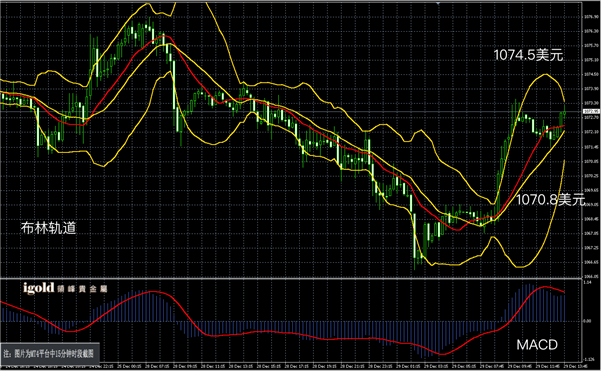Click the 1074.50 level on the price axis
The width and height of the screenshot is (601, 371).
[x=591, y=74]
